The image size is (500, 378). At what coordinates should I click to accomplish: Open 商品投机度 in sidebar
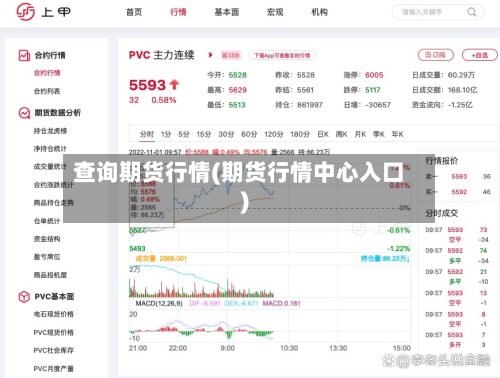(50, 275)
